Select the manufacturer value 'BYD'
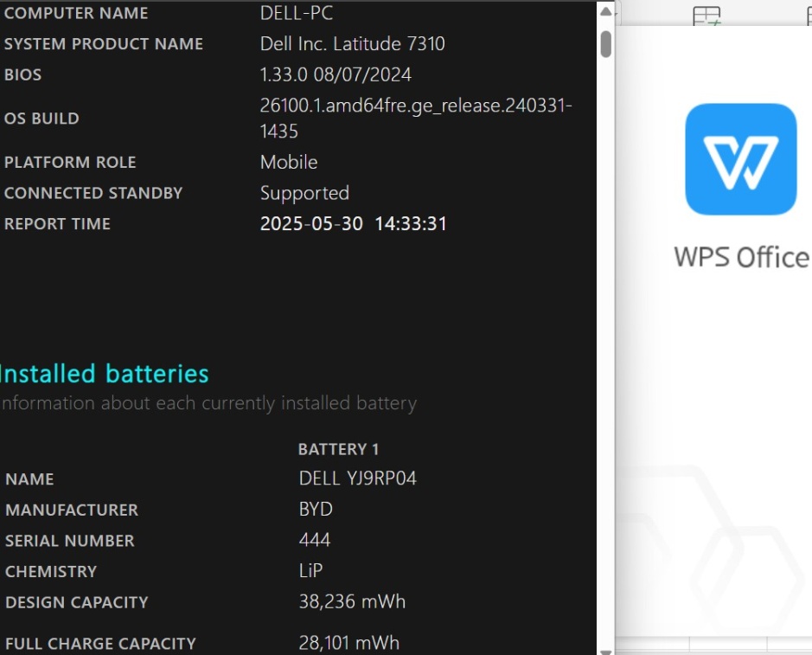The height and width of the screenshot is (655, 812). (x=316, y=510)
